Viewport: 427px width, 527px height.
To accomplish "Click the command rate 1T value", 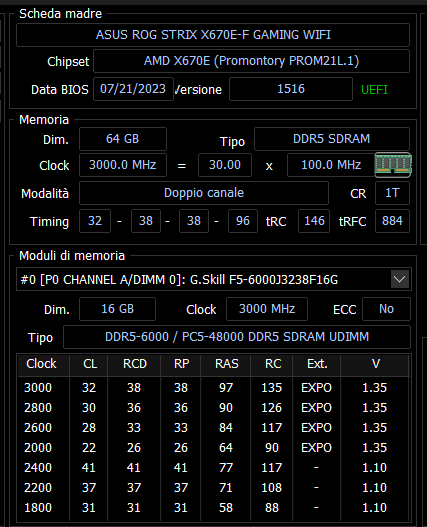I will (392, 193).
